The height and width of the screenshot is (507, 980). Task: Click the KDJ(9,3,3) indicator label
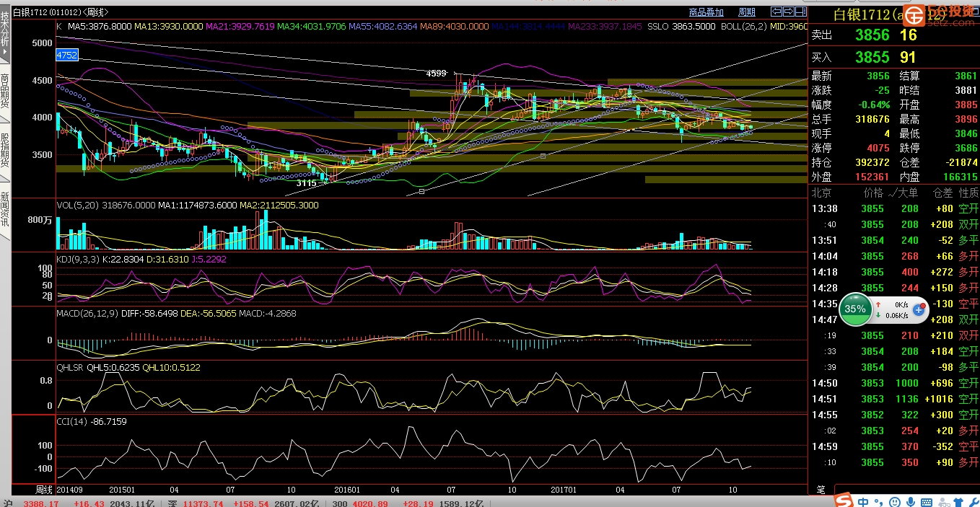(79, 259)
